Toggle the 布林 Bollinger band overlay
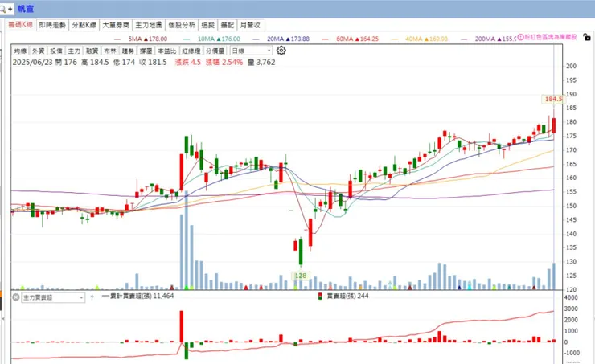Screen dimensions: 595x364 pos(110,51)
